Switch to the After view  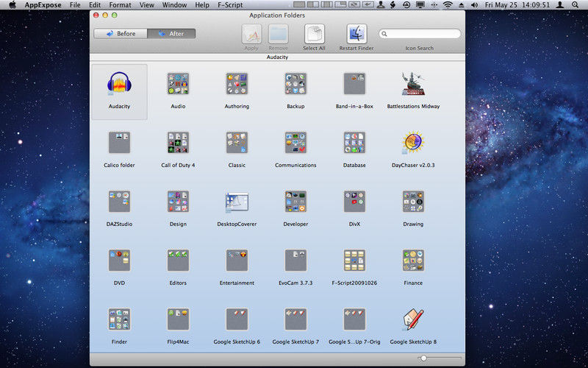(x=171, y=33)
